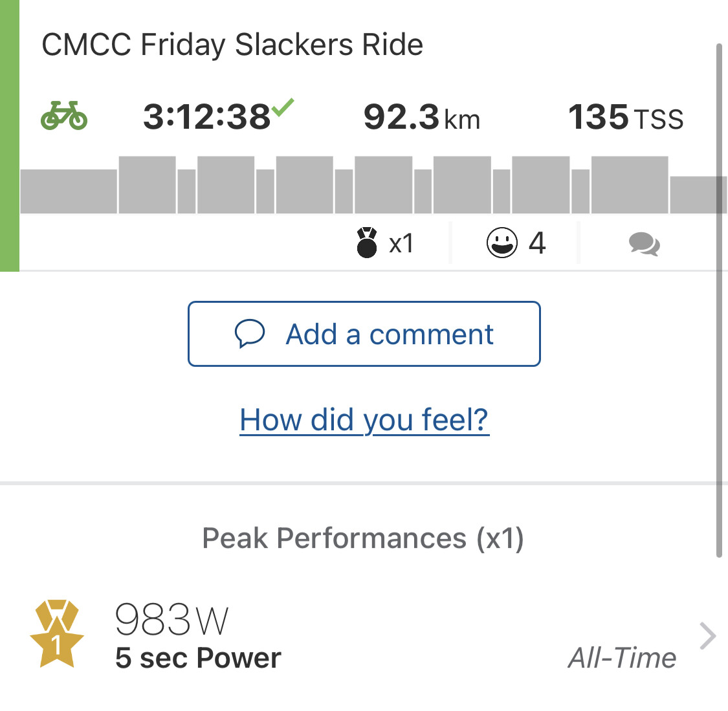Open comments via the double speech bubble icon
This screenshot has width=728, height=711.
644,244
